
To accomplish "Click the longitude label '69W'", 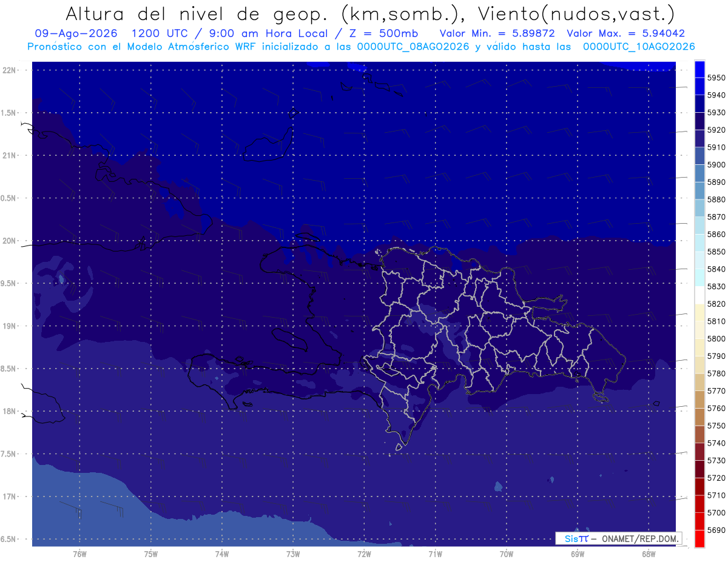I will (x=578, y=554).
